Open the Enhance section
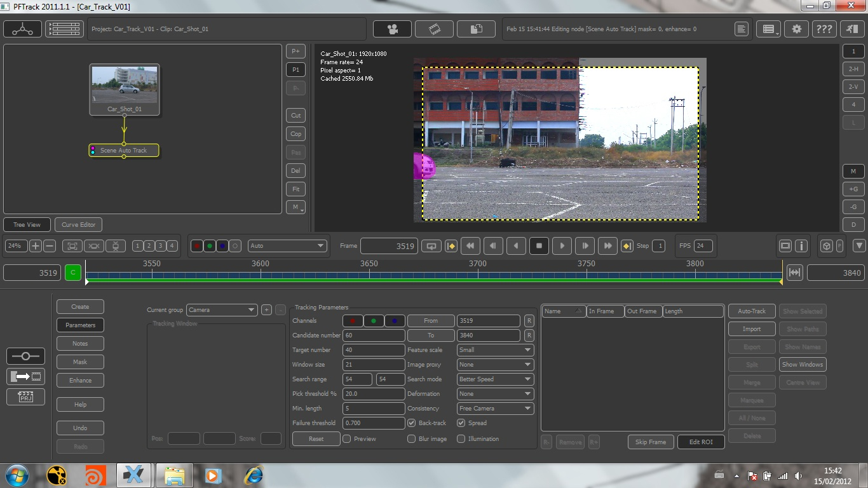The image size is (868, 488). [80, 380]
